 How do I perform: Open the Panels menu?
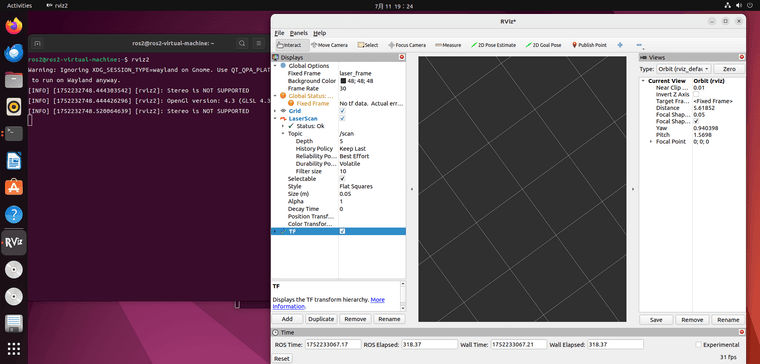[x=299, y=33]
